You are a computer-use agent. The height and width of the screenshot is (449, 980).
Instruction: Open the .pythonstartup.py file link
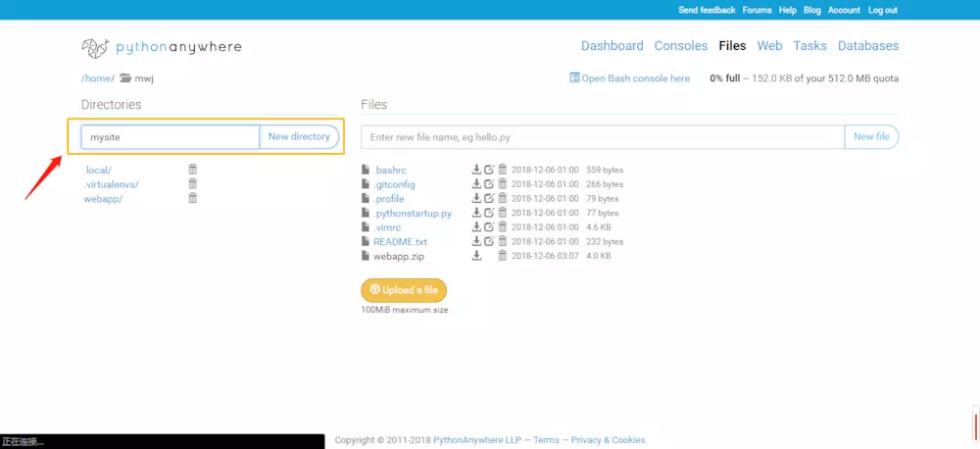tap(413, 214)
